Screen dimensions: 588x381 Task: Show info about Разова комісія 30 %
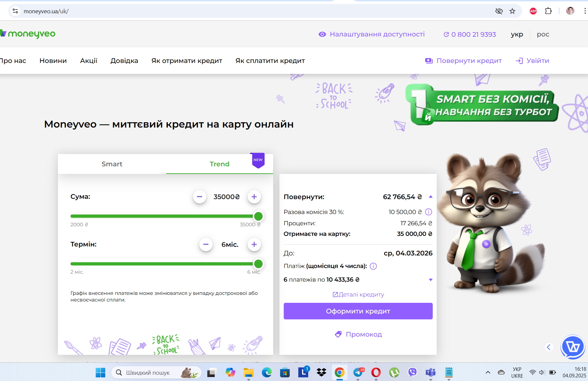tap(428, 212)
